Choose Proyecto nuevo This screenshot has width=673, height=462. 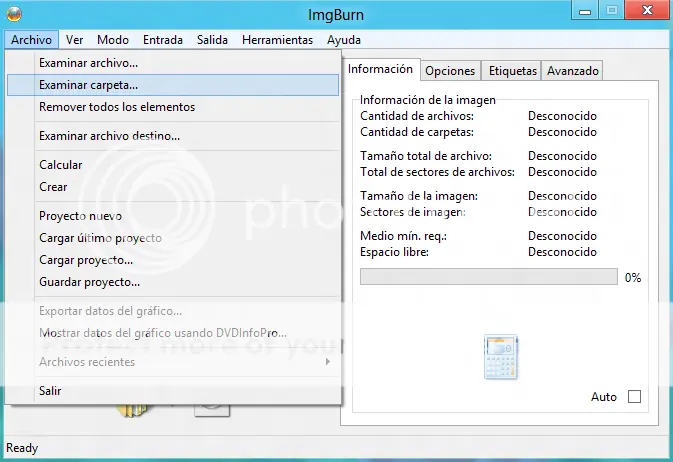coord(173,216)
